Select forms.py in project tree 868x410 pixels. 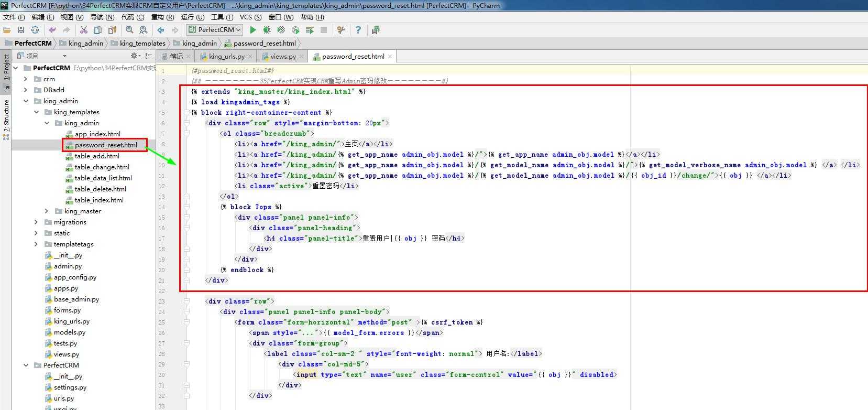pyautogui.click(x=67, y=310)
